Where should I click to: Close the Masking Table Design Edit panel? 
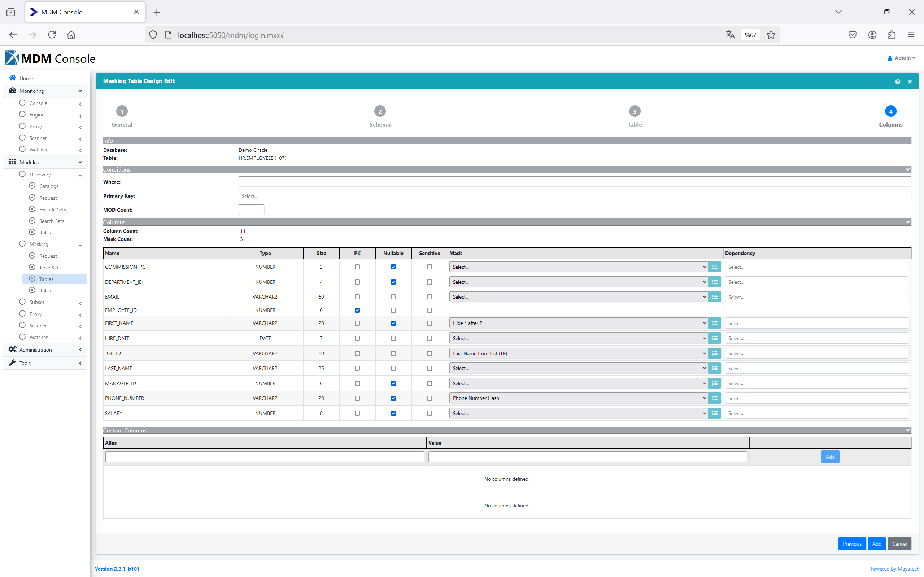coord(910,82)
